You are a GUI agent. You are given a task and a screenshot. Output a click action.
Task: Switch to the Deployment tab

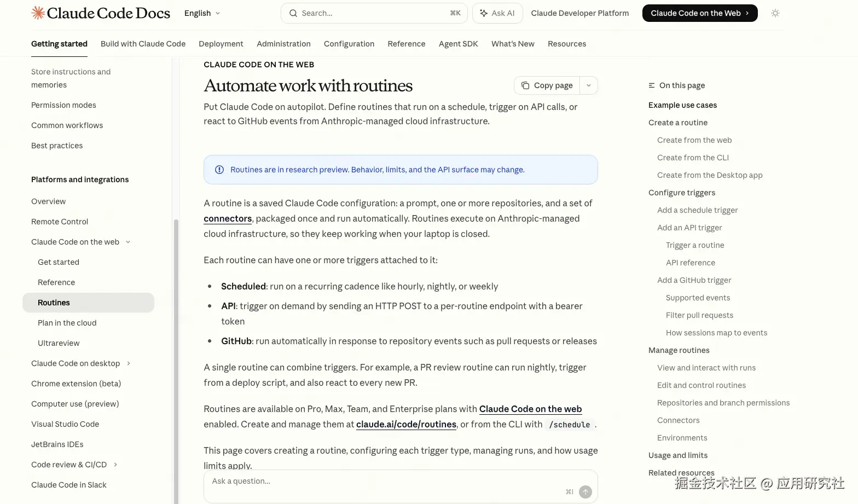221,44
